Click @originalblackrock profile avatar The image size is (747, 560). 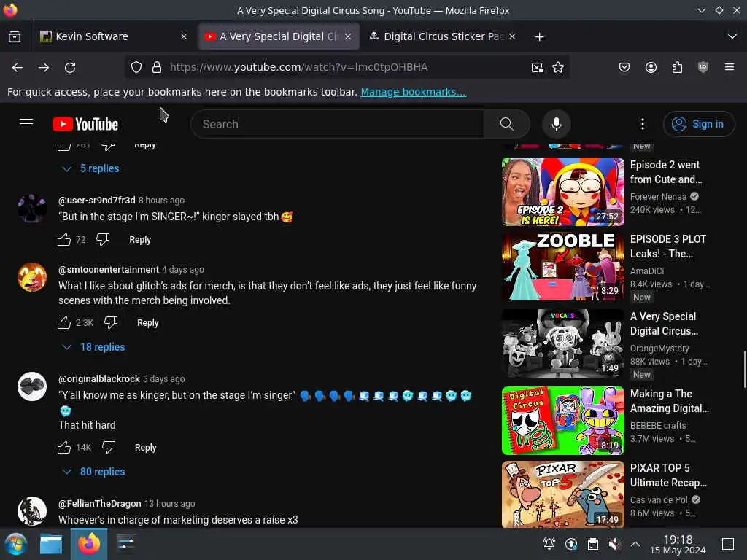pyautogui.click(x=32, y=386)
